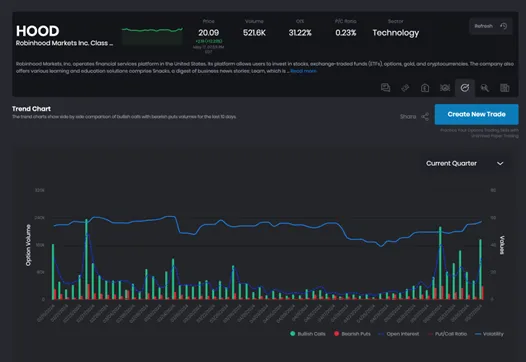Click the green Bullish Calls legend dot

(x=293, y=334)
